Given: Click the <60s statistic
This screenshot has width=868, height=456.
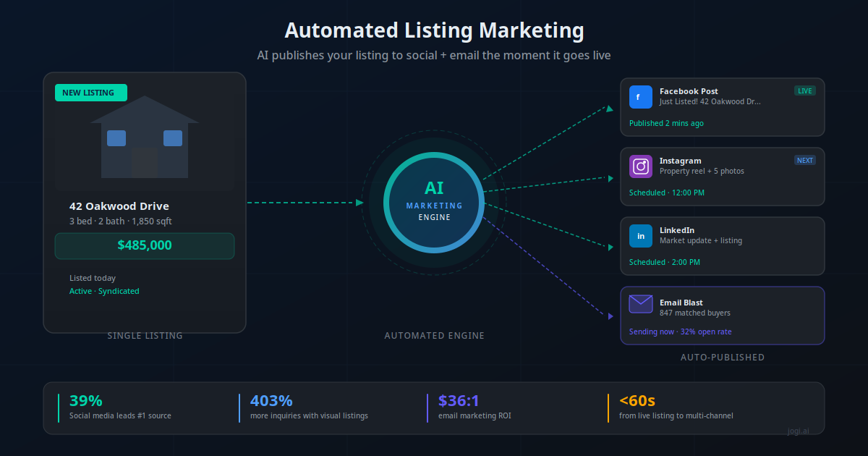Looking at the screenshot, I should 637,401.
